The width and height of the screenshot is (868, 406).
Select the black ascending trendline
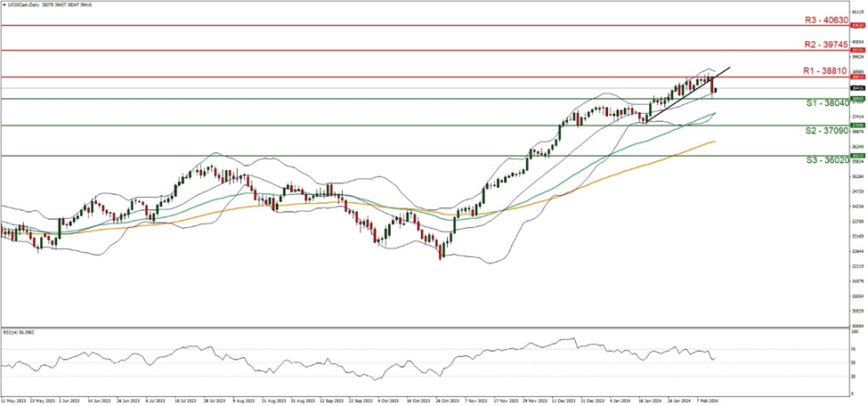(x=685, y=96)
